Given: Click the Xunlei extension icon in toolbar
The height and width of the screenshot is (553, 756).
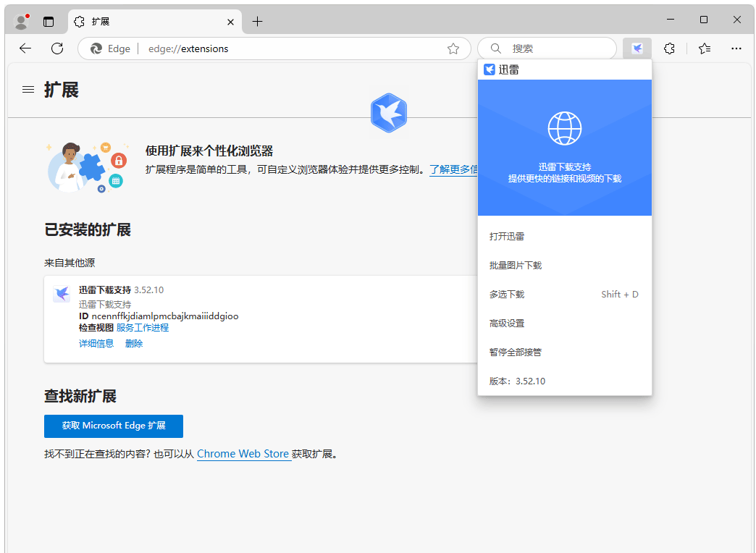Looking at the screenshot, I should pos(637,48).
